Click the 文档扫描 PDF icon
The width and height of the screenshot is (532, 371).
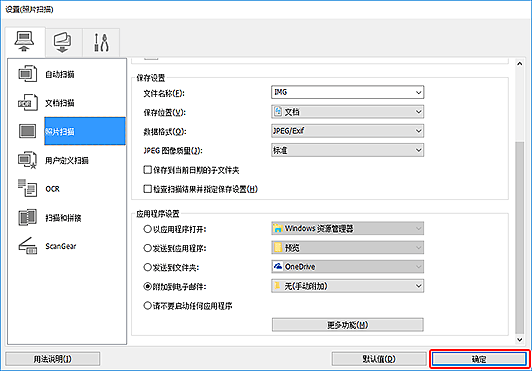pyautogui.click(x=27, y=103)
